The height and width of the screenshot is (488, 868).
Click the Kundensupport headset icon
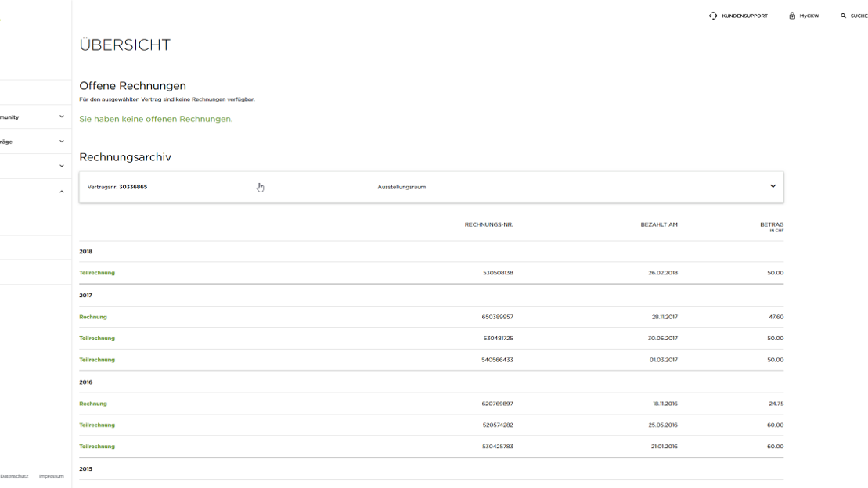713,16
